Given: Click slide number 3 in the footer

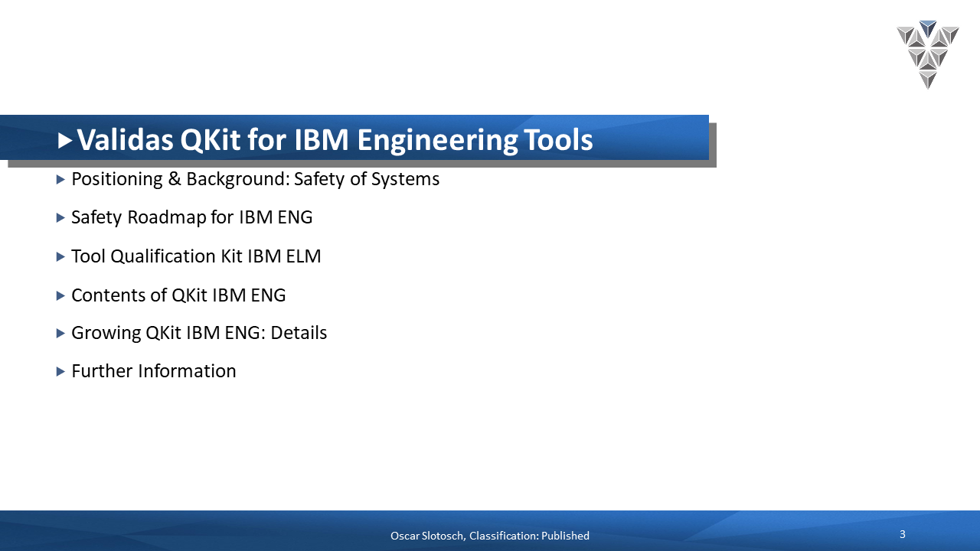Looking at the screenshot, I should [903, 534].
